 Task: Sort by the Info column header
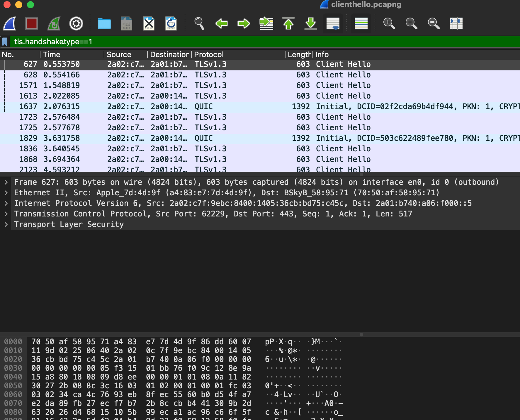[x=417, y=55]
